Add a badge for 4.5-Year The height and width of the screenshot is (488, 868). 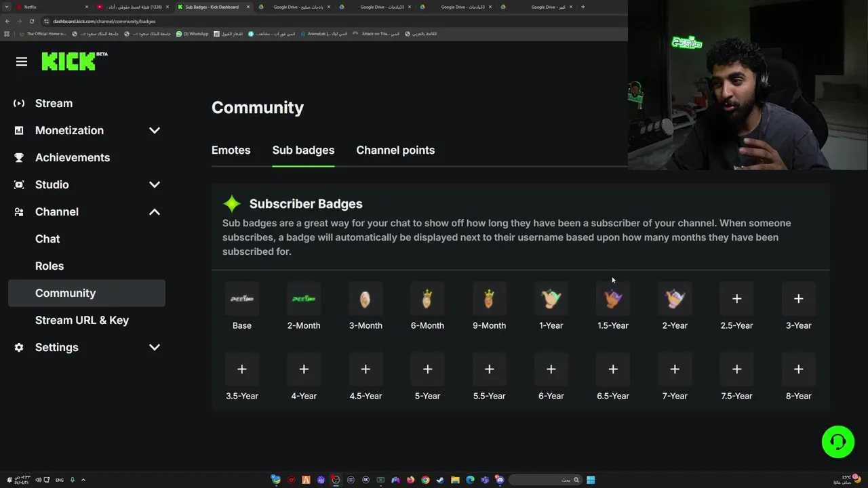[x=366, y=369]
